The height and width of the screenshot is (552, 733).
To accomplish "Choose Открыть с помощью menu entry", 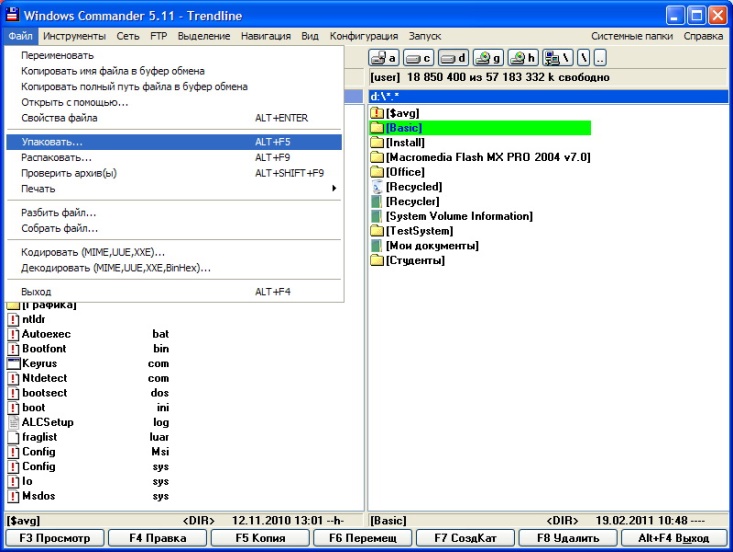I will pos(174,102).
